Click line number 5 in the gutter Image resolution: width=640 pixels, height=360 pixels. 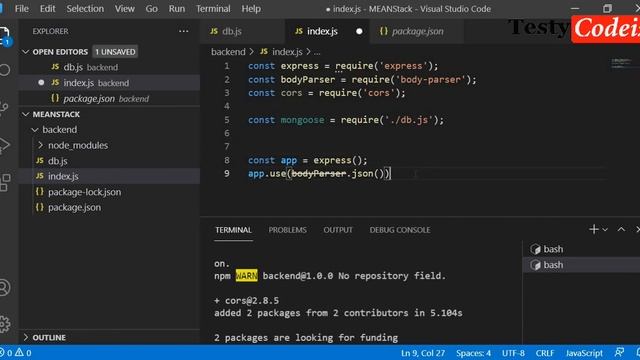pos(227,120)
